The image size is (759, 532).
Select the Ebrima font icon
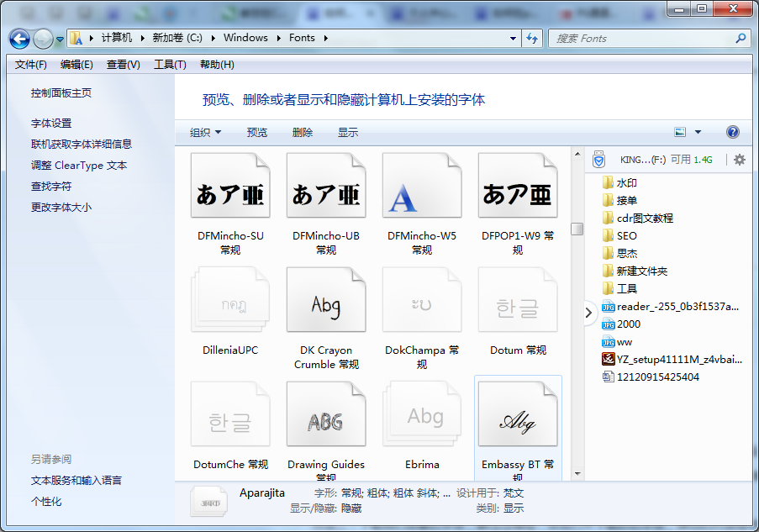422,413
